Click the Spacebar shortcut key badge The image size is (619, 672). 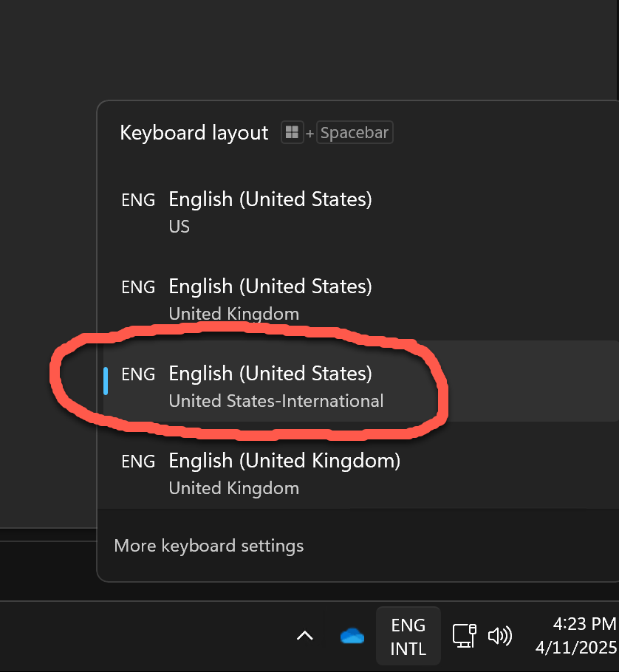(x=355, y=134)
